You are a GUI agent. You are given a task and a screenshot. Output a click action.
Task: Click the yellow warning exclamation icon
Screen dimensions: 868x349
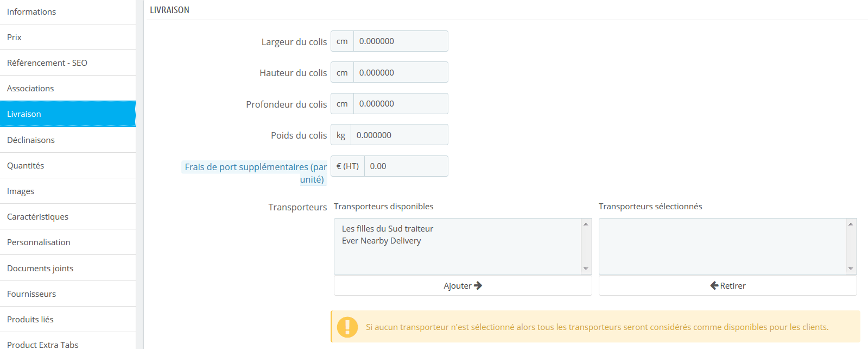coord(347,327)
